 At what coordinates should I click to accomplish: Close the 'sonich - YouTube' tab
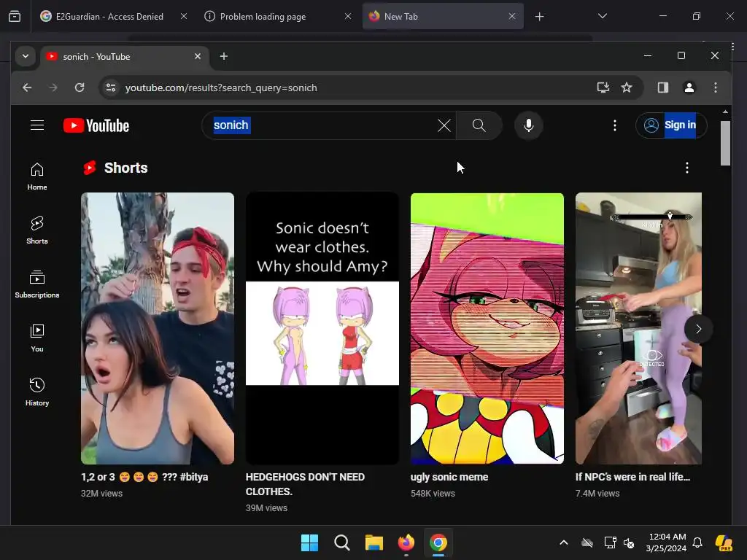coord(198,56)
